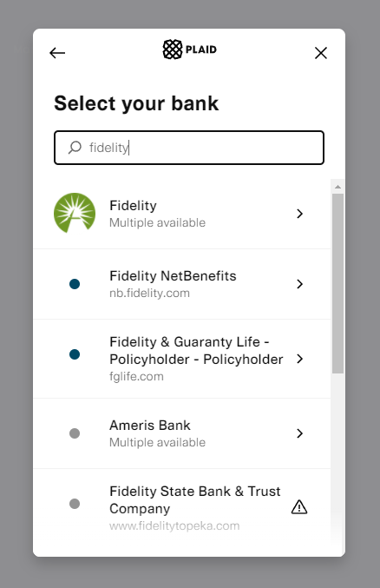Click the gray dot beside Ameris Bank
This screenshot has width=380, height=588.
(x=75, y=433)
